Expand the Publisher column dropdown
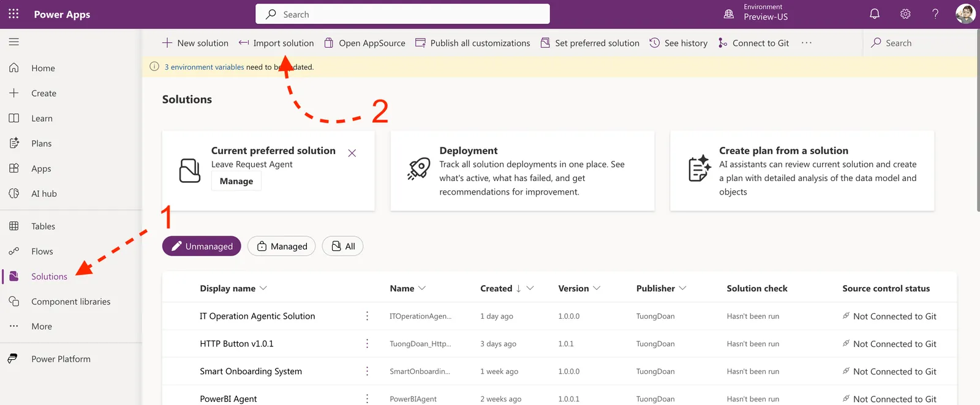 [x=683, y=288]
